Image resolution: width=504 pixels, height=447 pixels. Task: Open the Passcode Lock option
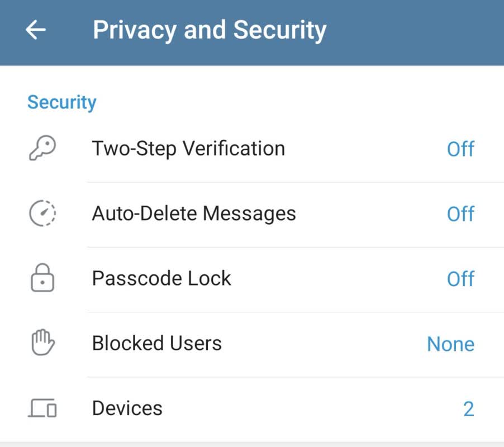[x=161, y=278]
